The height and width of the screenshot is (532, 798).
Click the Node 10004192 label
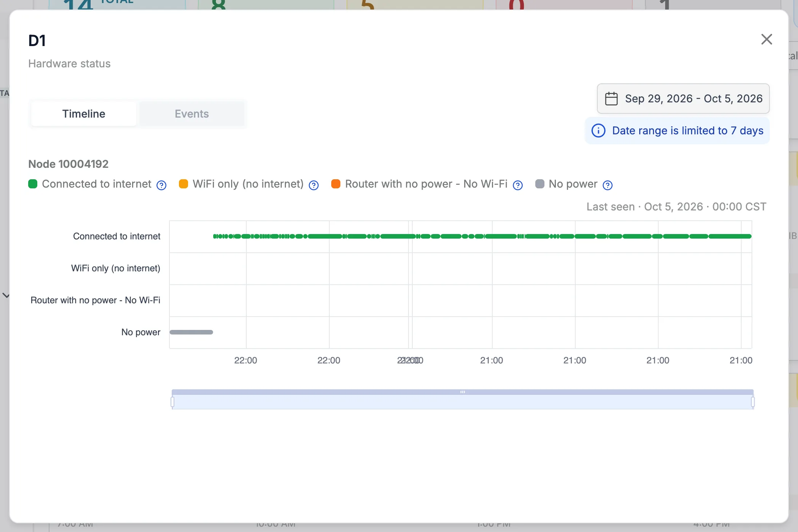click(69, 164)
